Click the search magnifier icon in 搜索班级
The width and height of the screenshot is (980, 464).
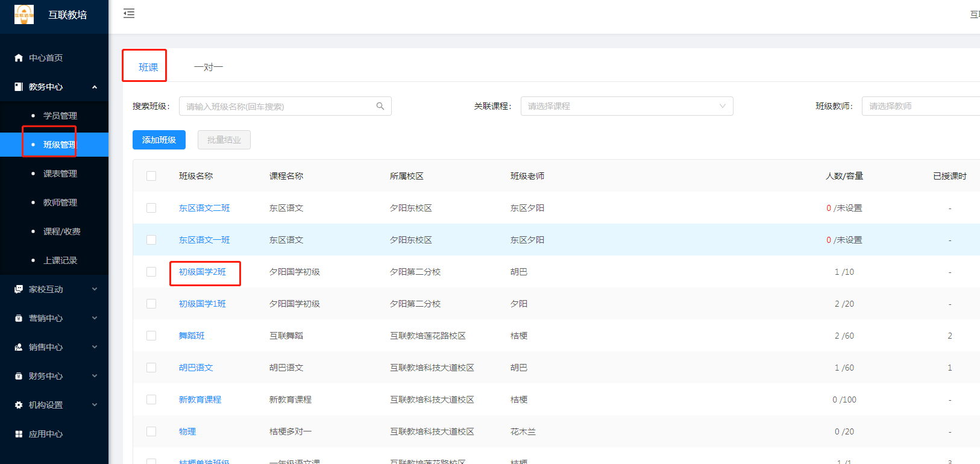pyautogui.click(x=380, y=106)
